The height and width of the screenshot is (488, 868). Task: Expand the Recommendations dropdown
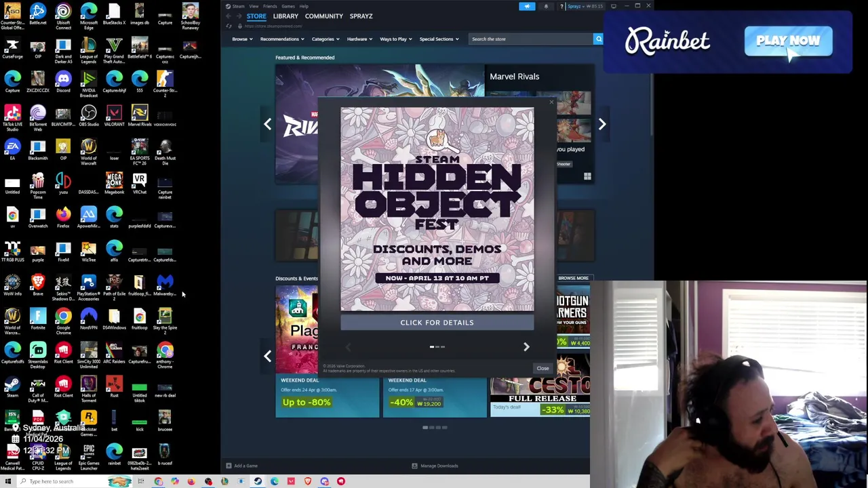[281, 39]
